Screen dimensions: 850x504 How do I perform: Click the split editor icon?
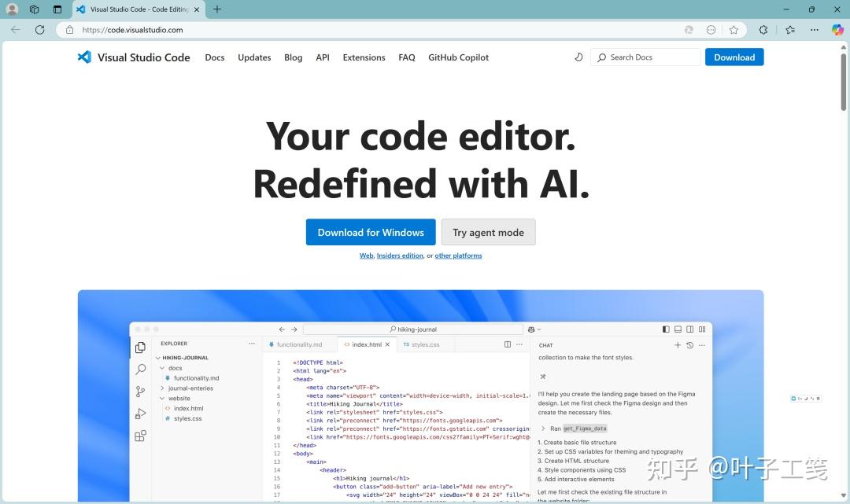click(x=508, y=344)
